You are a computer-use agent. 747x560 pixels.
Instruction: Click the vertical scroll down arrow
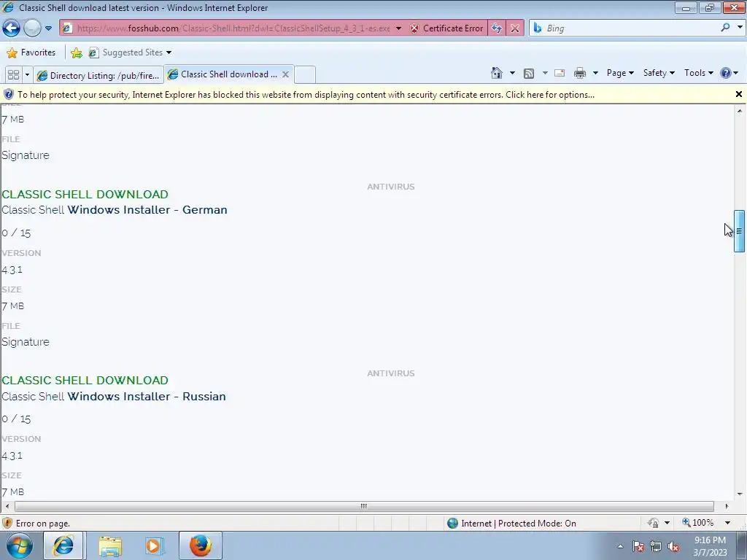740,494
